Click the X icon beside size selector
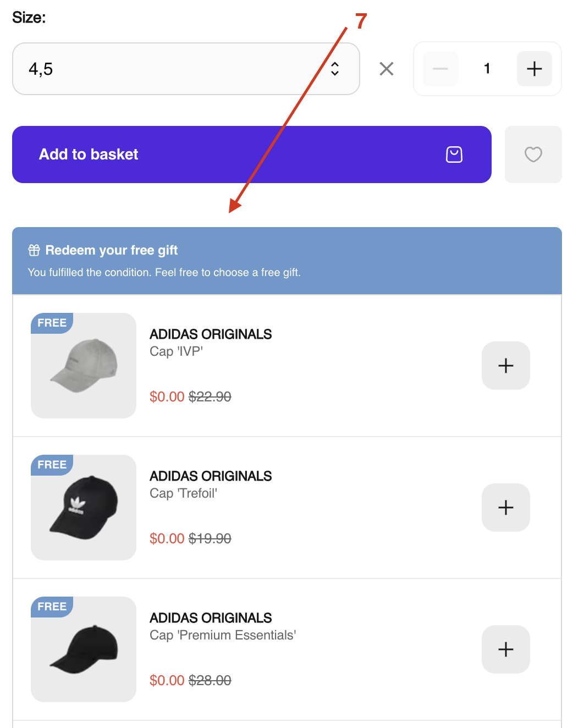This screenshot has height=728, width=584. [387, 69]
